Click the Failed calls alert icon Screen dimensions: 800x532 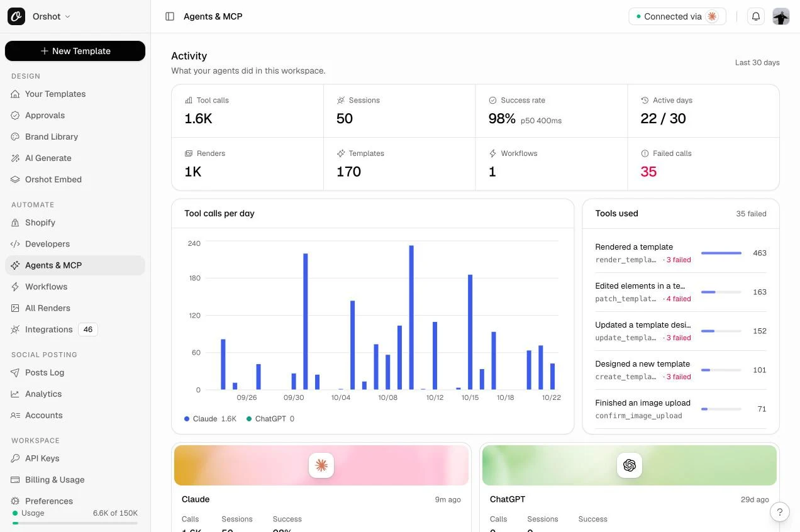pyautogui.click(x=645, y=153)
